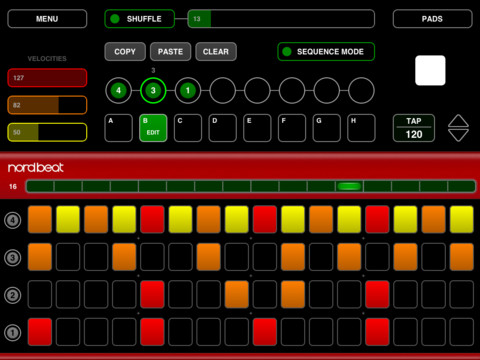Toggle track 2 step 10 orange pad

pyautogui.click(x=293, y=294)
